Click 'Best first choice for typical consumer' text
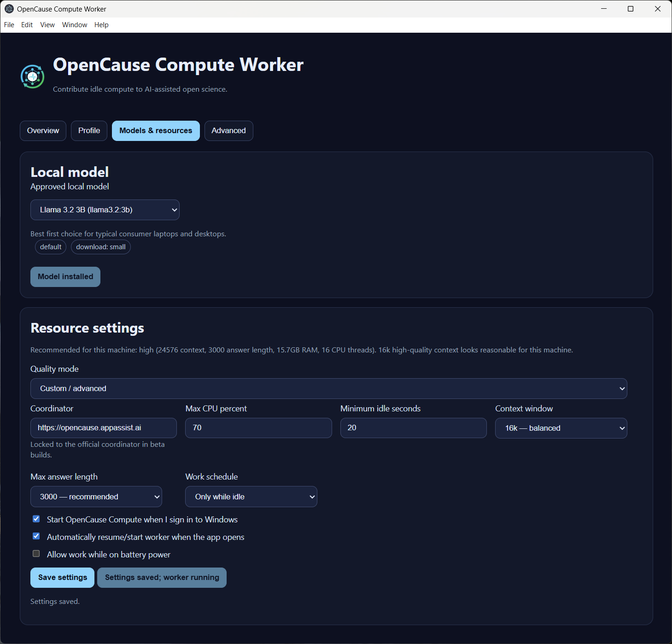Image resolution: width=672 pixels, height=644 pixels. click(128, 234)
